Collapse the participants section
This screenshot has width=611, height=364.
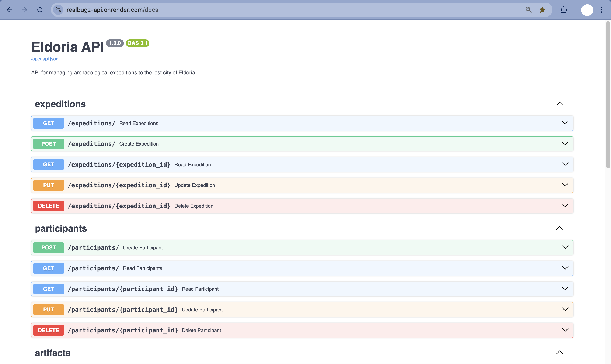pyautogui.click(x=559, y=228)
